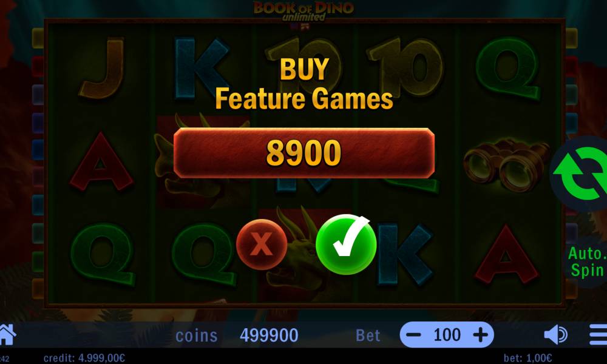This screenshot has width=607, height=364.
Task: Click the coins balance 499900
Action: click(x=269, y=335)
